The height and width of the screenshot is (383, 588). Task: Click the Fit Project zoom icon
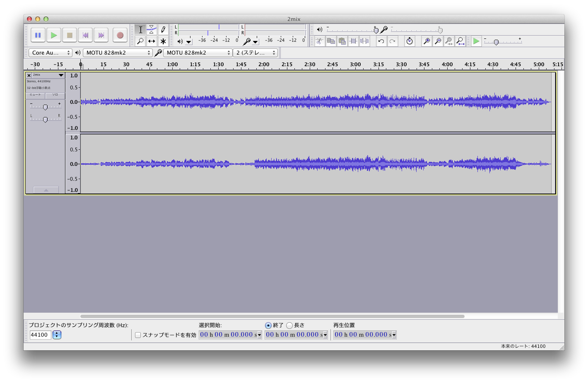coord(460,41)
